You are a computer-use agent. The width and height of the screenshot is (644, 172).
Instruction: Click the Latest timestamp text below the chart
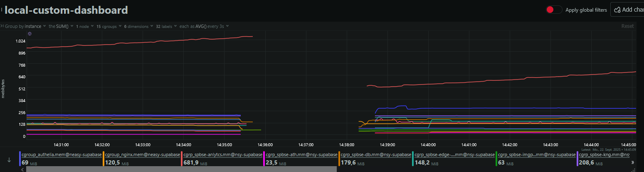click(x=609, y=149)
